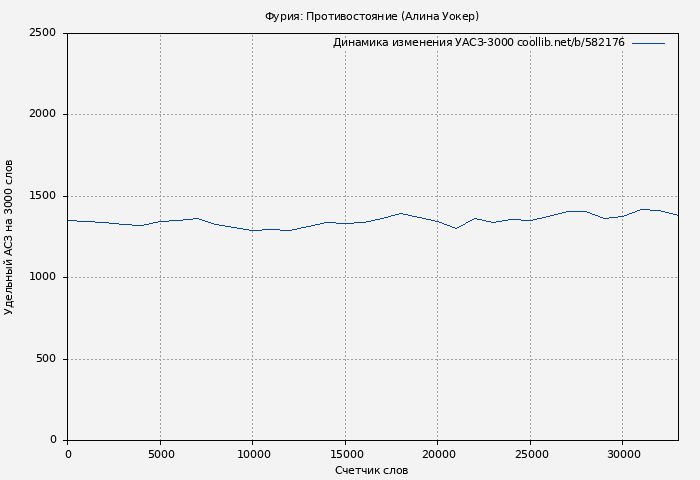
Task: Click the 1000 tick on the Y-axis
Action: [x=43, y=277]
